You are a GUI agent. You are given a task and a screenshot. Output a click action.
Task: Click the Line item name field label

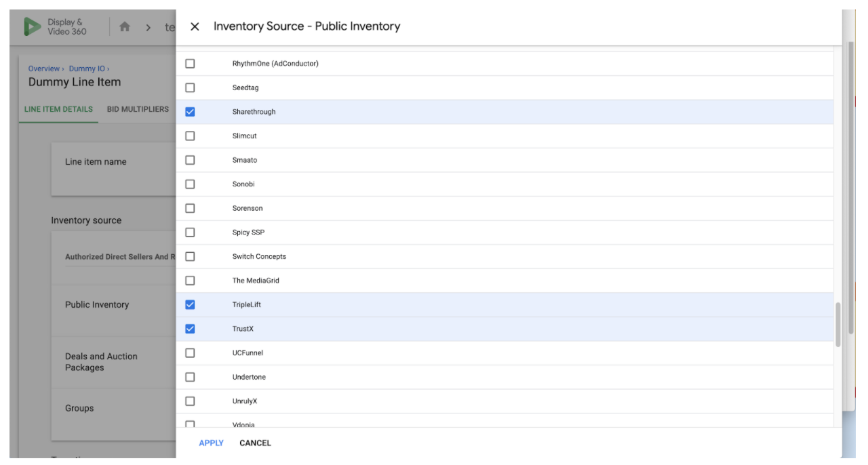pyautogui.click(x=96, y=162)
